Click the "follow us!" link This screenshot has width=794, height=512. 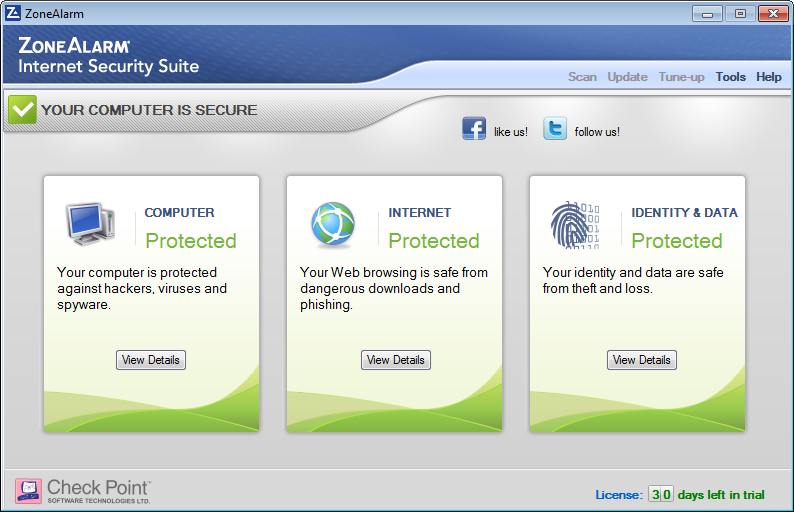click(x=597, y=132)
